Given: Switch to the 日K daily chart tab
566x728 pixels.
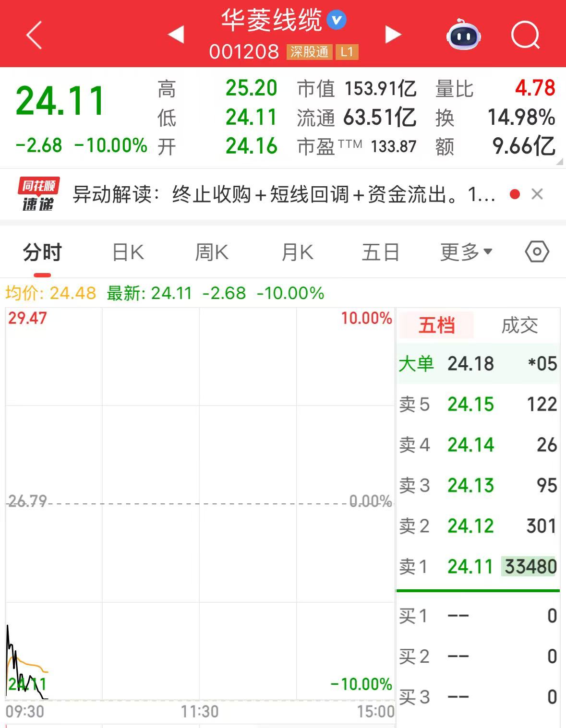Looking at the screenshot, I should click(x=127, y=251).
